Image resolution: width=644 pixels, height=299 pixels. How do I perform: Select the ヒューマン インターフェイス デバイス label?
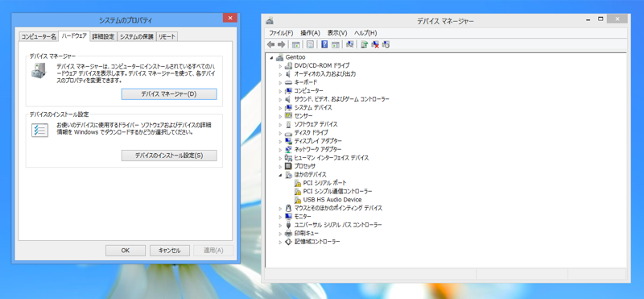tap(332, 158)
